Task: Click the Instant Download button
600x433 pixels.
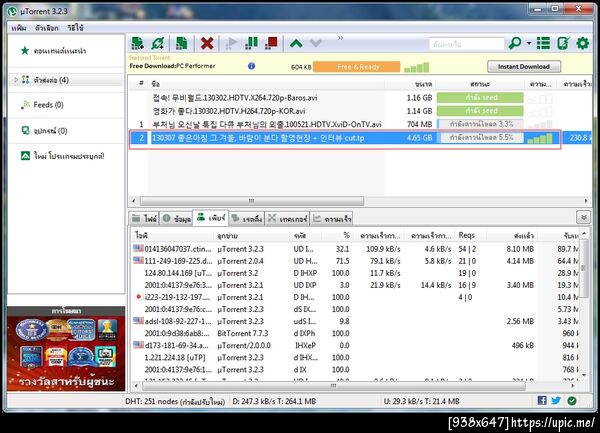Action: [x=524, y=67]
